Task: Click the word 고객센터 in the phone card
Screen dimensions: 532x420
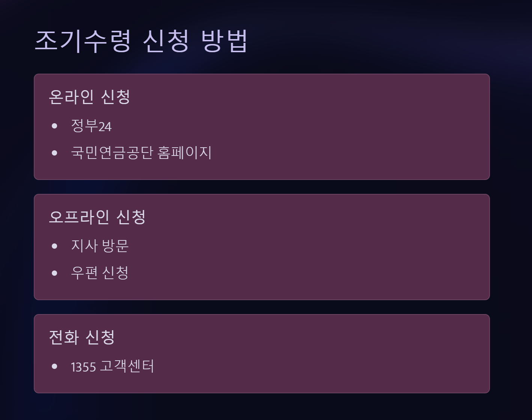Action: (x=127, y=366)
